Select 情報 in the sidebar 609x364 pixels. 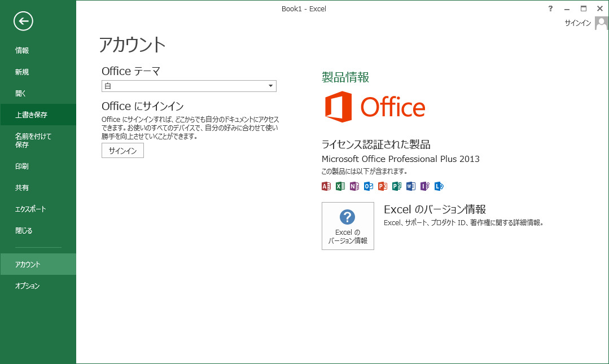22,50
